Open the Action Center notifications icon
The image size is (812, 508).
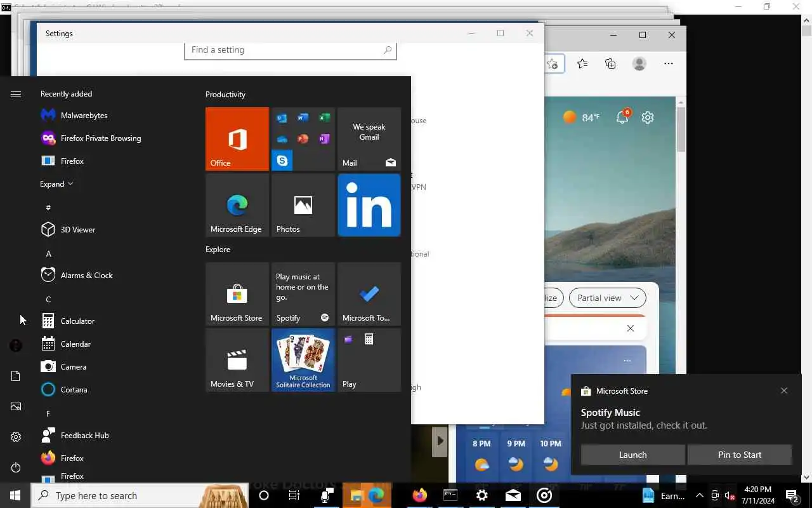792,496
